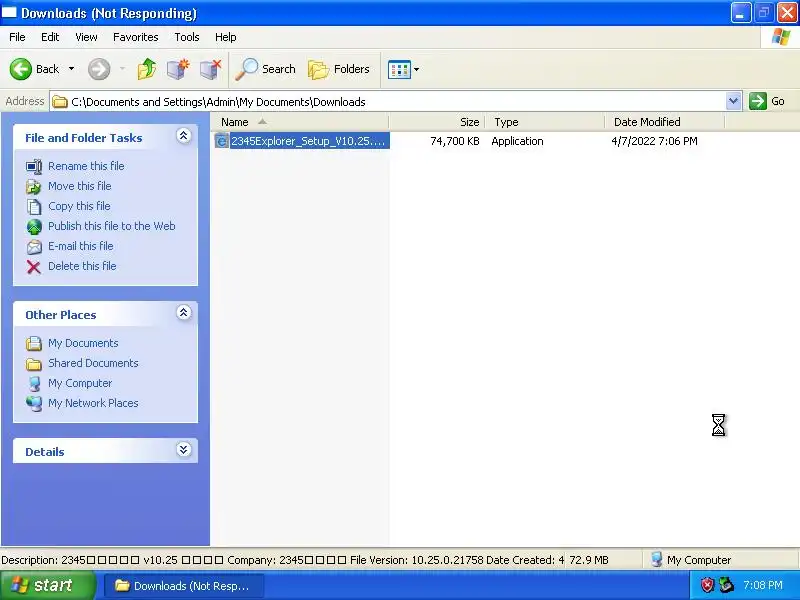Image resolution: width=800 pixels, height=600 pixels.
Task: Click the greyed Forward arrow button
Action: click(x=99, y=69)
